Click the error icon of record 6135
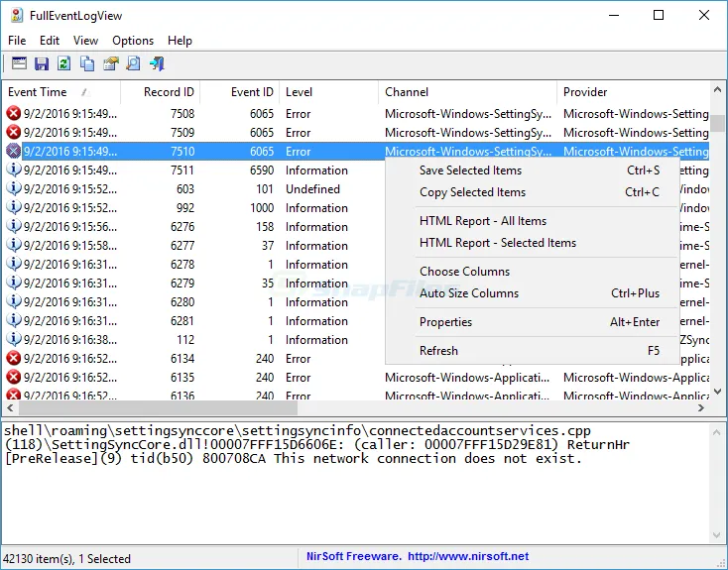Viewport: 728px width, 570px height. tap(14, 377)
